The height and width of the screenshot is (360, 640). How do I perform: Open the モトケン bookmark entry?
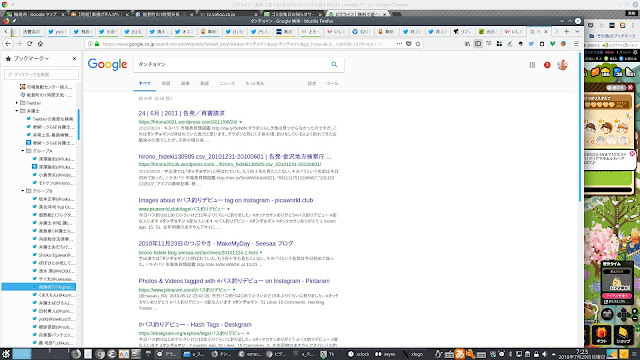point(53,183)
